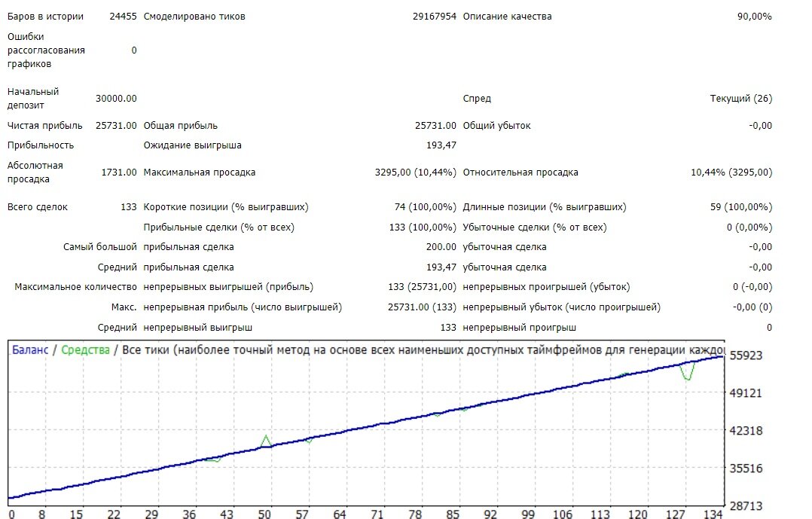The image size is (812, 519).
Task: Click the Всего сделок label
Action: 38,206
